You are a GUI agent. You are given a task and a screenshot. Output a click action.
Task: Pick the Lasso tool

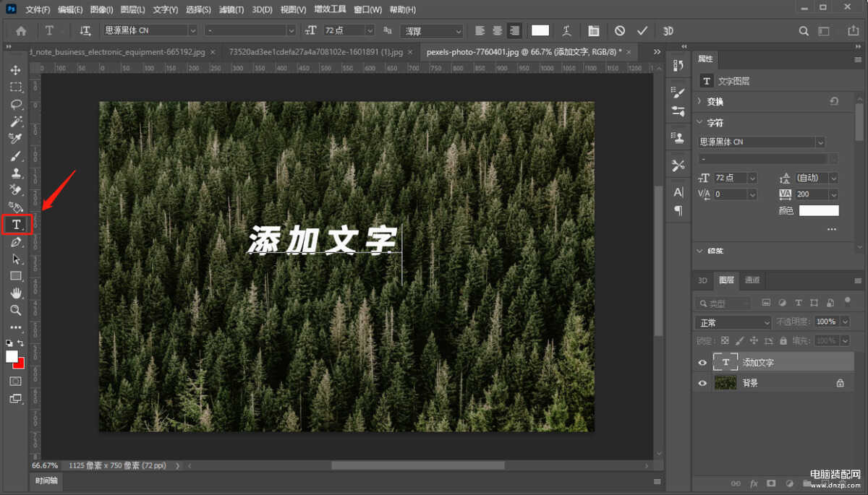[x=15, y=104]
